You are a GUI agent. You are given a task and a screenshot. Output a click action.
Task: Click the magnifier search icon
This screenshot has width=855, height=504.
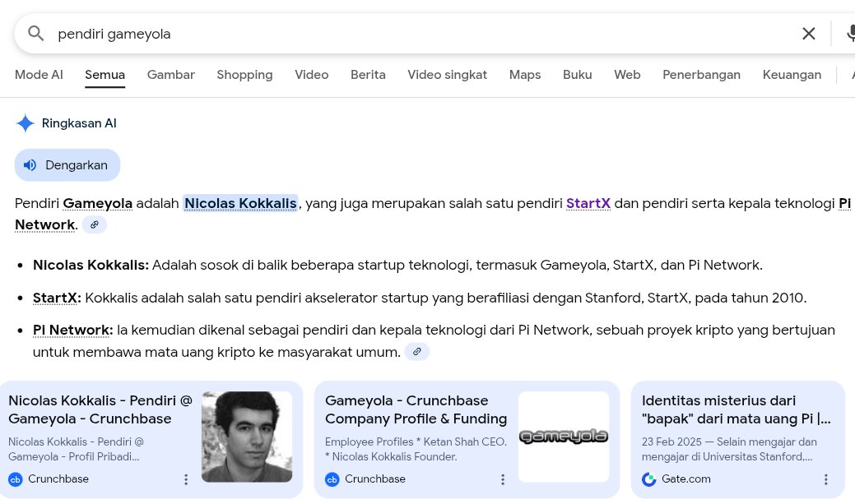(35, 34)
